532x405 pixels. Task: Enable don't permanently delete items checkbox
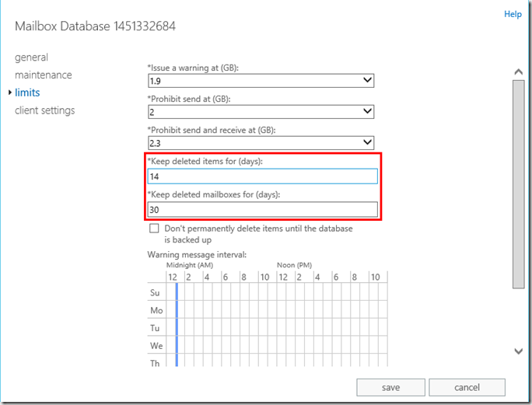[154, 229]
